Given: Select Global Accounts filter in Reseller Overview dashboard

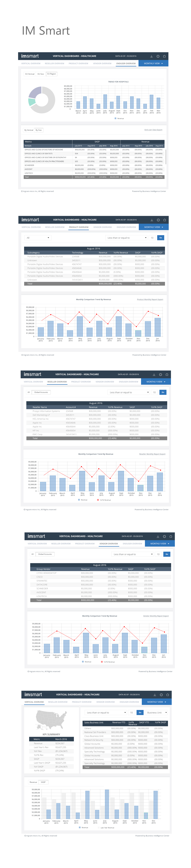Looking at the screenshot, I should click(x=41, y=392).
